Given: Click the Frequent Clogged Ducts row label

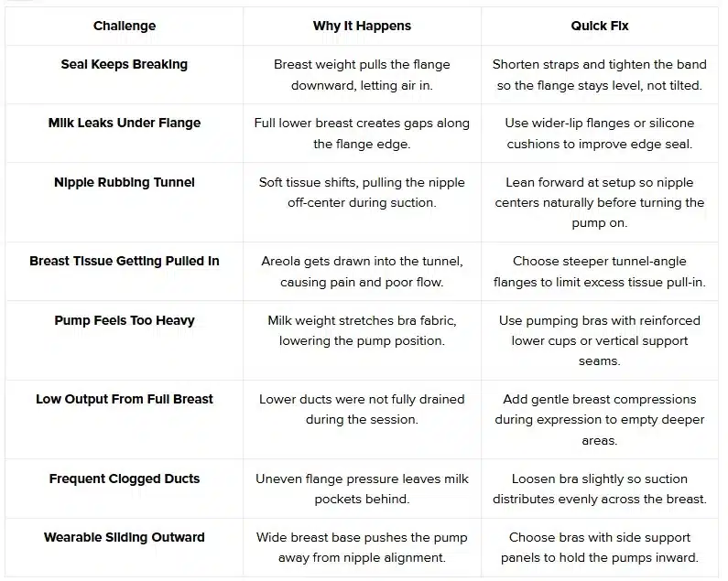Looking at the screenshot, I should point(125,479).
